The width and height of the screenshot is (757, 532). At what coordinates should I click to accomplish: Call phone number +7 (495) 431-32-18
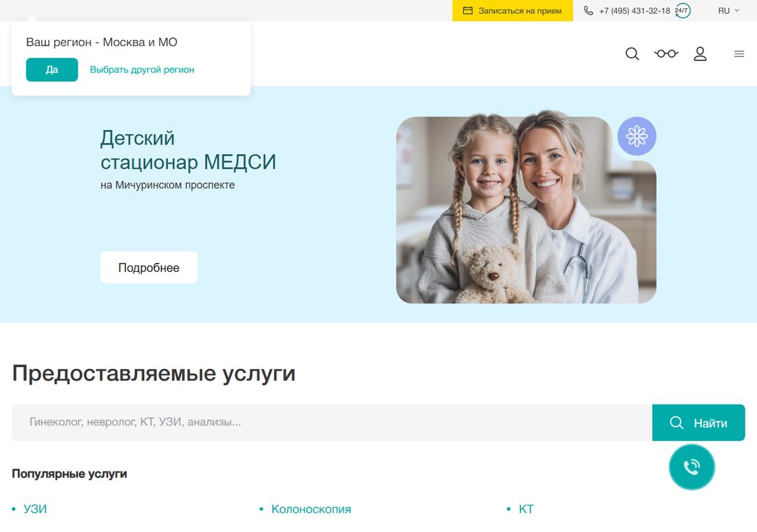(x=635, y=10)
